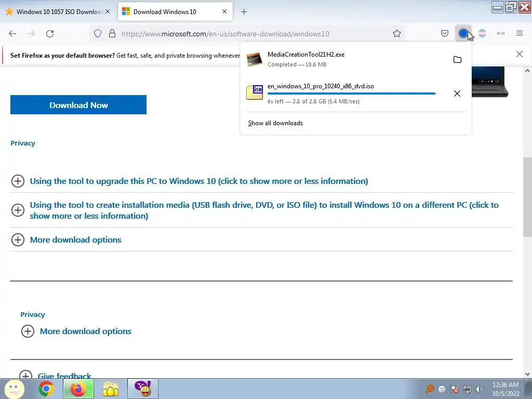Switch to Windows 10 1057 ISO Download tab
Viewport: 532px width, 399px height.
[x=58, y=12]
